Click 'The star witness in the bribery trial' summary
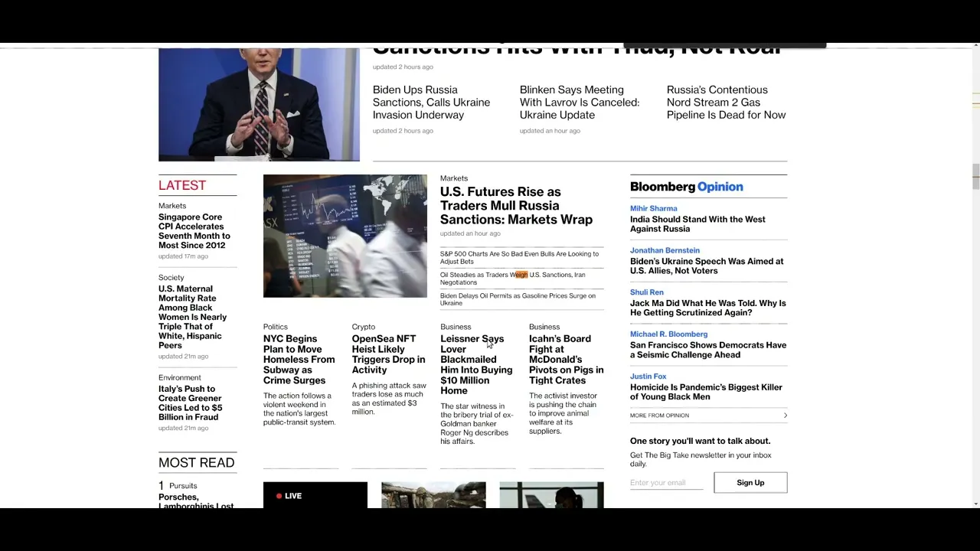Image resolution: width=980 pixels, height=551 pixels. coord(476,424)
